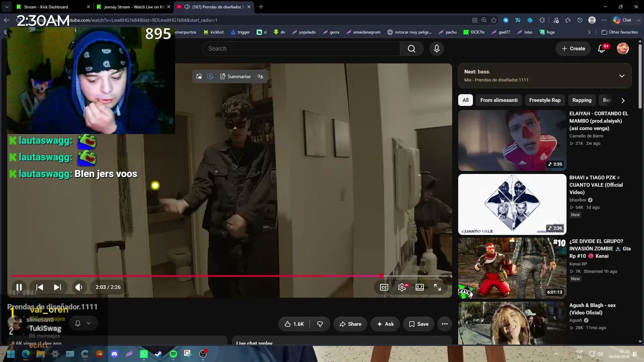Open the player settings gear
The image size is (644, 362).
tap(402, 287)
